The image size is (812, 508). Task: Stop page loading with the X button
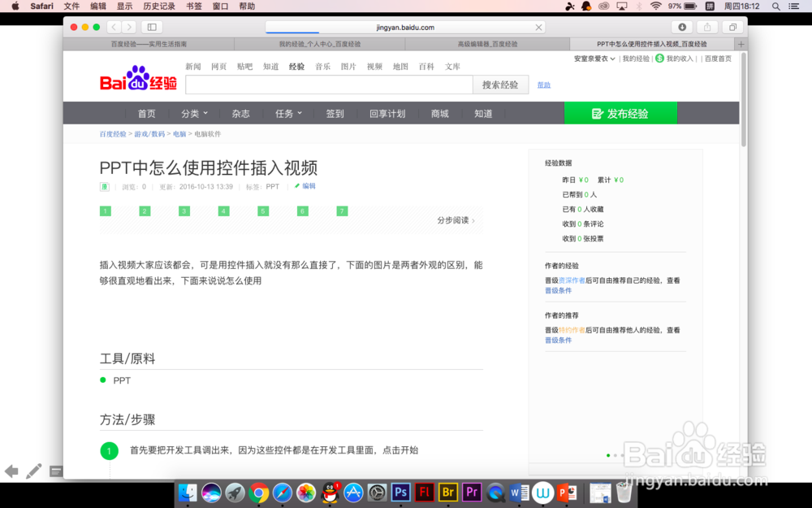(x=538, y=28)
